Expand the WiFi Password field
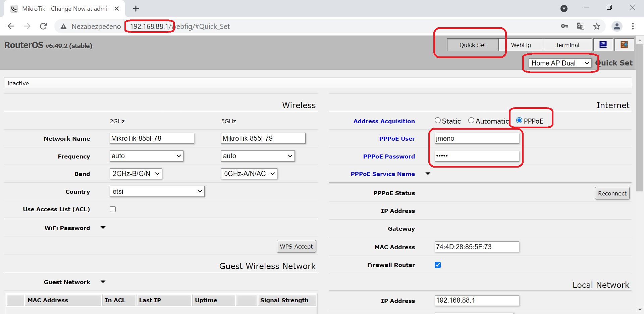The height and width of the screenshot is (314, 644). point(103,228)
